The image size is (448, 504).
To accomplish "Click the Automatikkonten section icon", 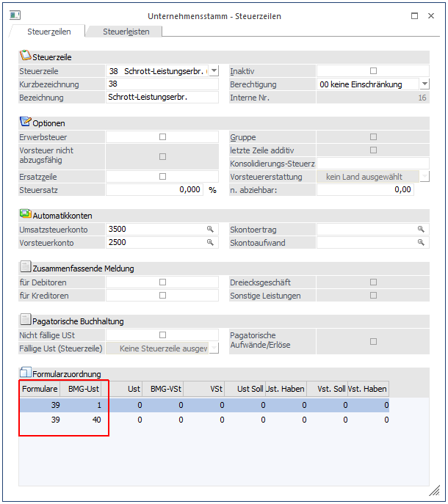I will 26,214.
